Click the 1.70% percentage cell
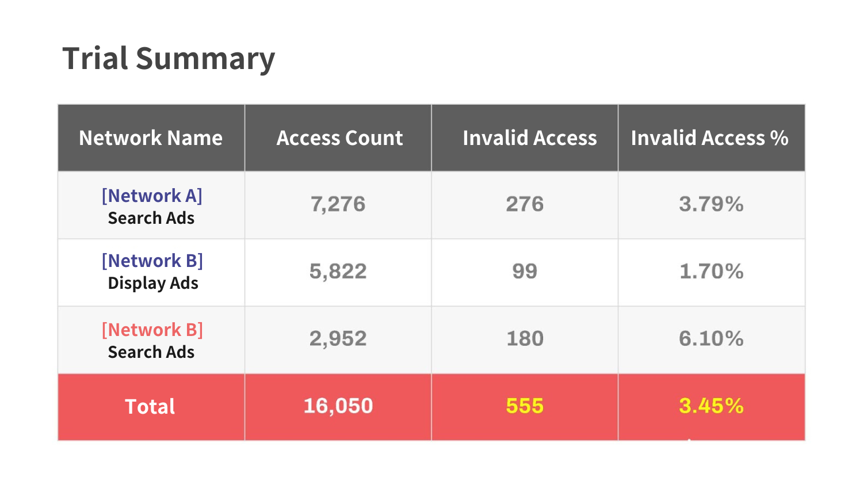Screen dimensions: 863x504 [711, 272]
